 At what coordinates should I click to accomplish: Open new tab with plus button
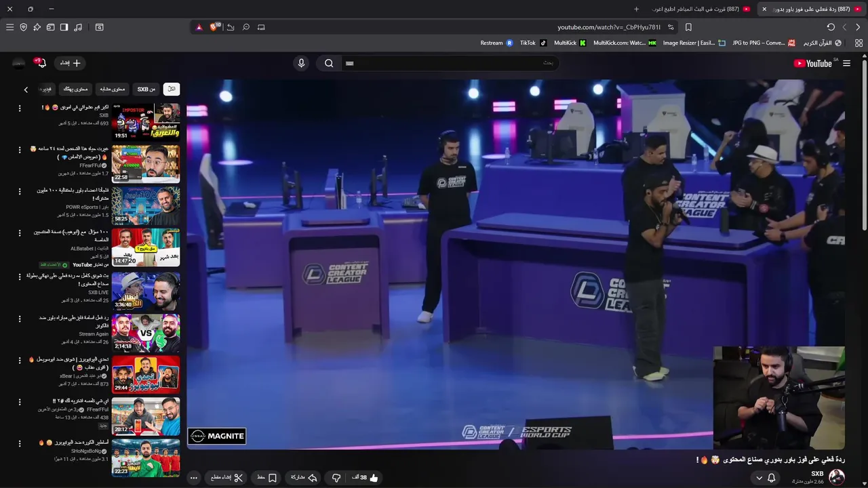click(x=636, y=9)
